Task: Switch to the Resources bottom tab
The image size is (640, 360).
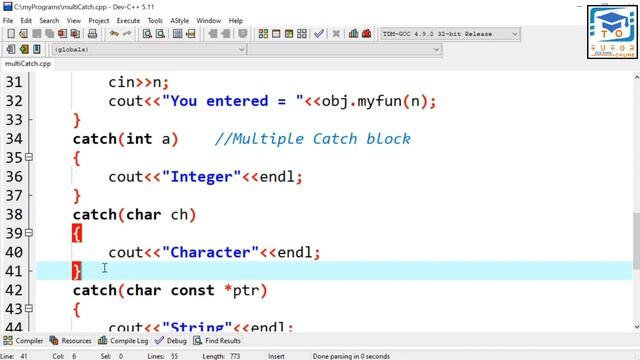Action: 70,340
